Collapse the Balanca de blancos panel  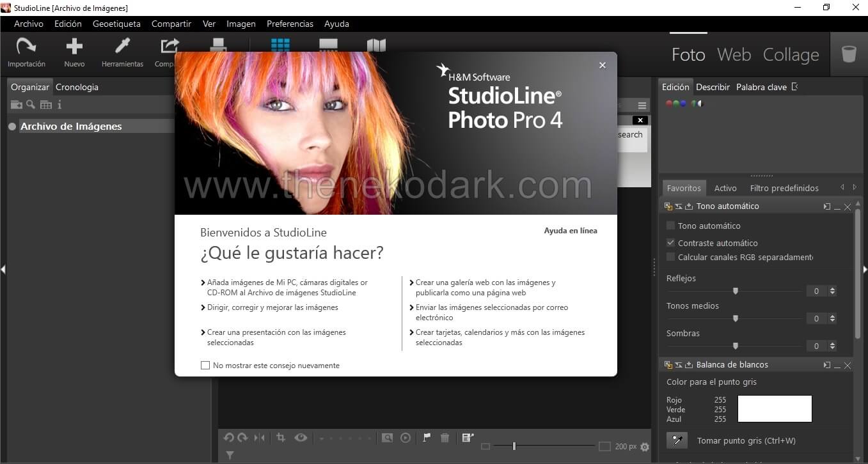(x=837, y=366)
